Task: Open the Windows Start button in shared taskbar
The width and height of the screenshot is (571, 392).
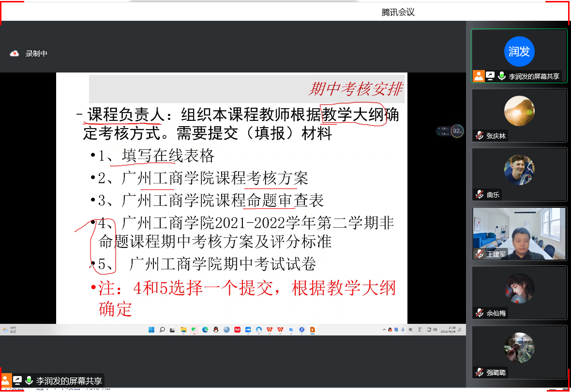Action: pos(151,330)
